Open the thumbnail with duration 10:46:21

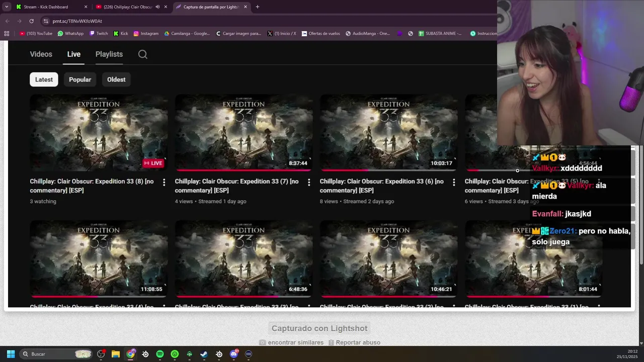click(388, 259)
